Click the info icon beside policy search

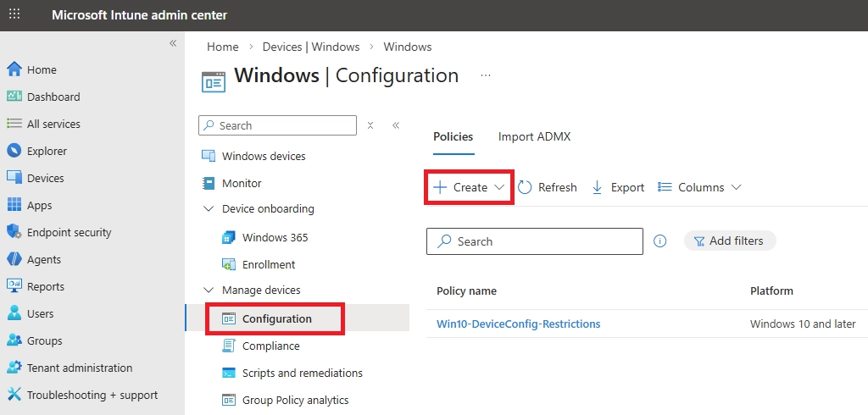659,241
